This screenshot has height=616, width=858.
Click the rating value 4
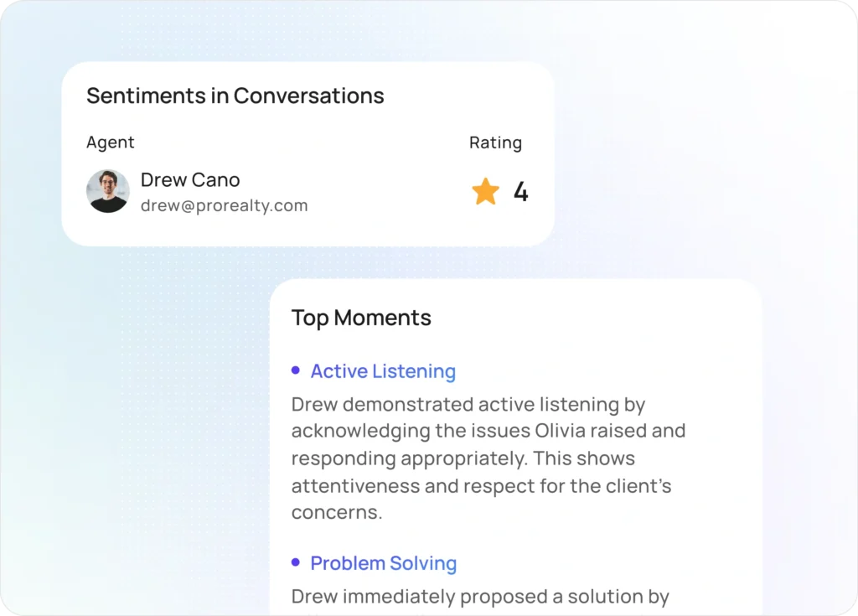(x=520, y=192)
